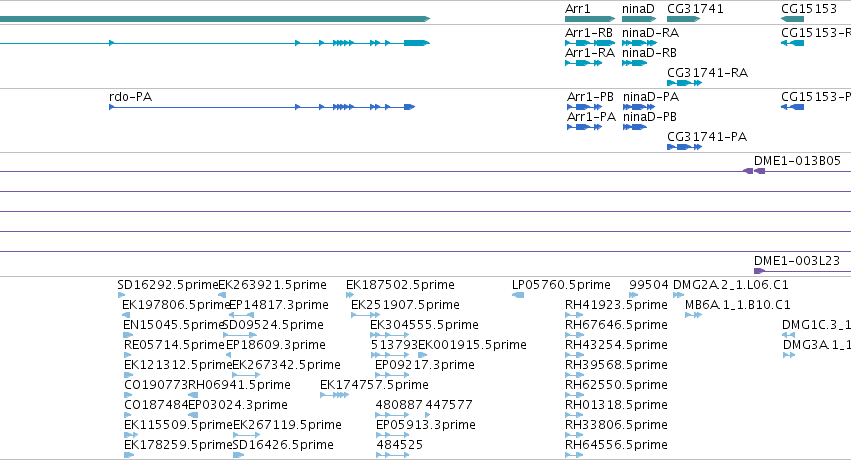This screenshot has height=460, width=851.
Task: Click the SD09524.5prime EST label
Action: tap(273, 325)
